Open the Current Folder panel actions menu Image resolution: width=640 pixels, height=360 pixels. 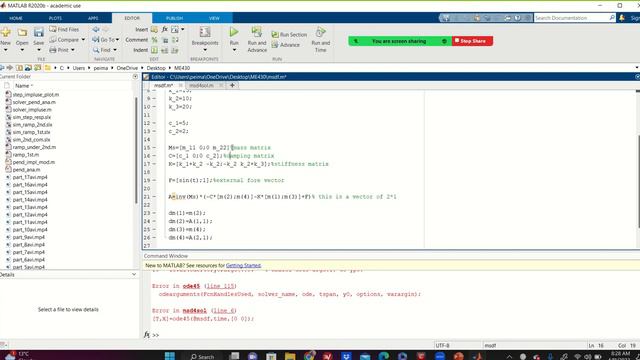pos(135,77)
